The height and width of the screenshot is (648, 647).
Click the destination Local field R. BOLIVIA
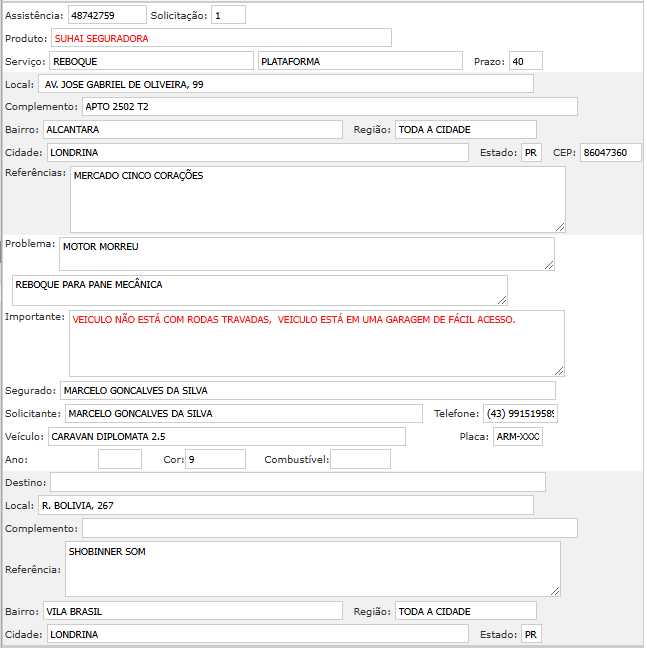pyautogui.click(x=285, y=505)
